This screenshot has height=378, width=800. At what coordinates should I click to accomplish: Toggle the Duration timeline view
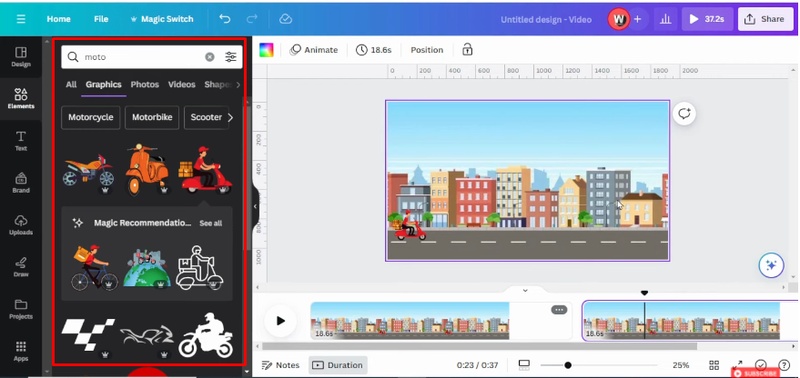[338, 365]
